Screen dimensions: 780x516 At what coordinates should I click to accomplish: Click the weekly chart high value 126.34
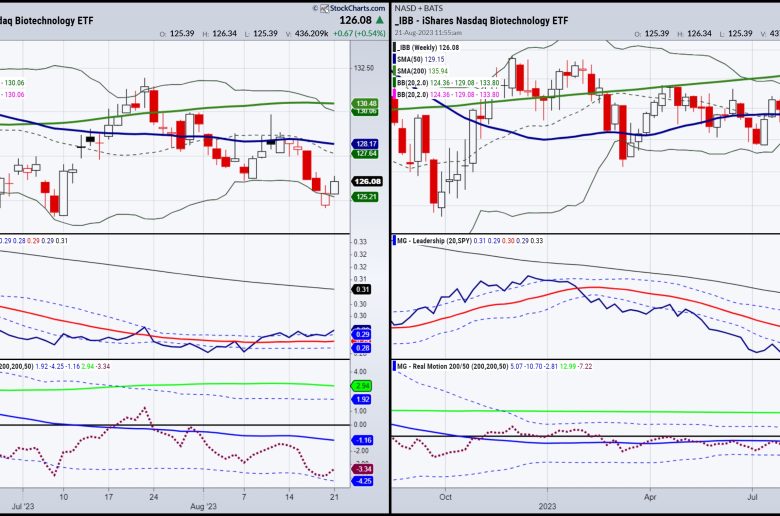[699, 33]
